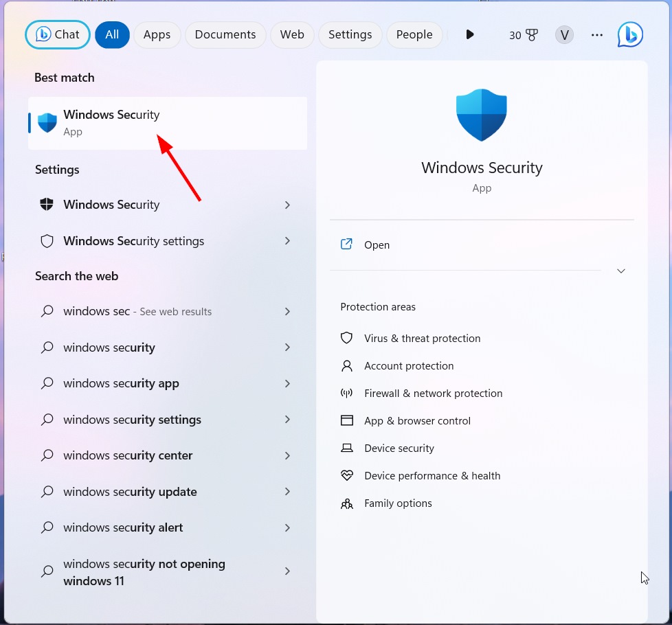This screenshot has height=625, width=672.
Task: Expand chevron for Windows Security under Settings
Action: 288,205
